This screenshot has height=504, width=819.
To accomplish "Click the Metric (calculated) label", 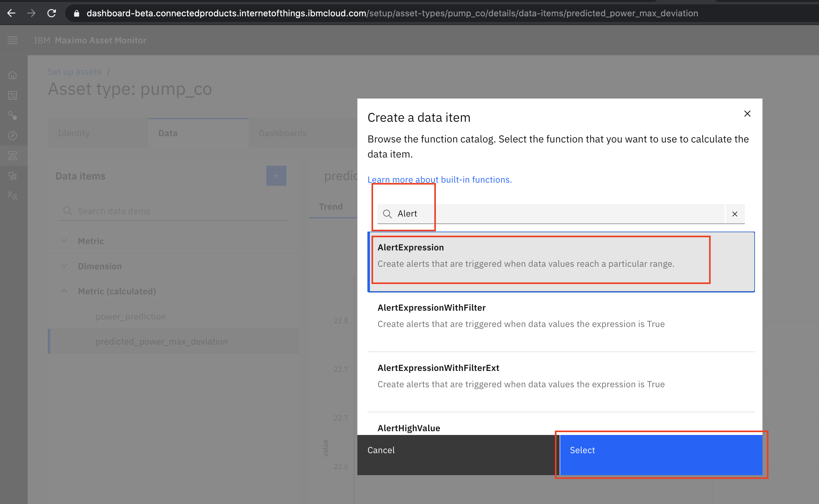I will tap(117, 291).
